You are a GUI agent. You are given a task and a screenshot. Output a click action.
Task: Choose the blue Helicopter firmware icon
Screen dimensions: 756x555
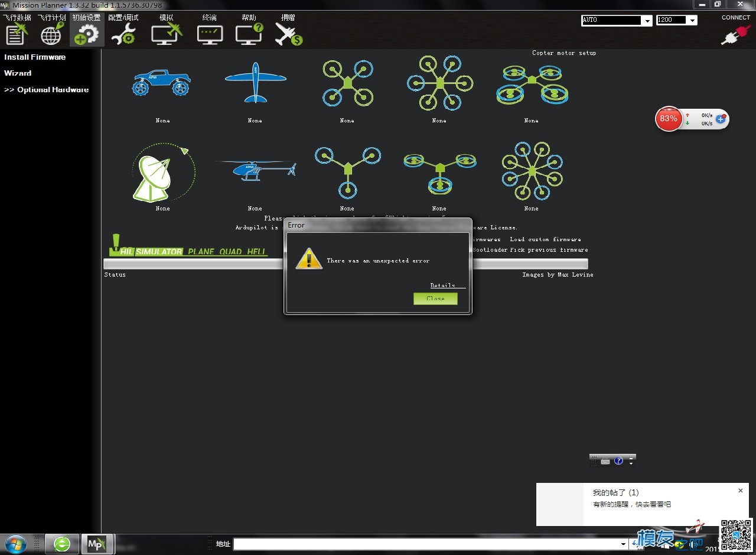point(255,170)
